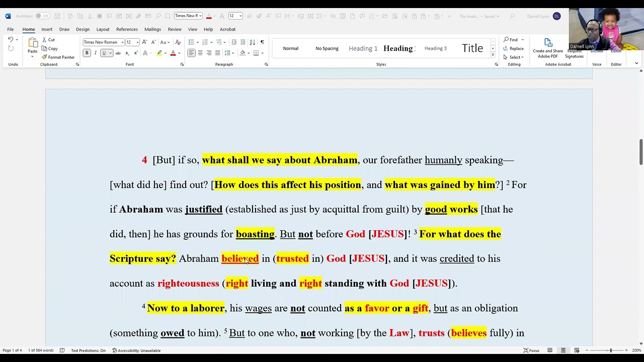Justify the paragraph text
The width and height of the screenshot is (644, 362).
click(217, 53)
